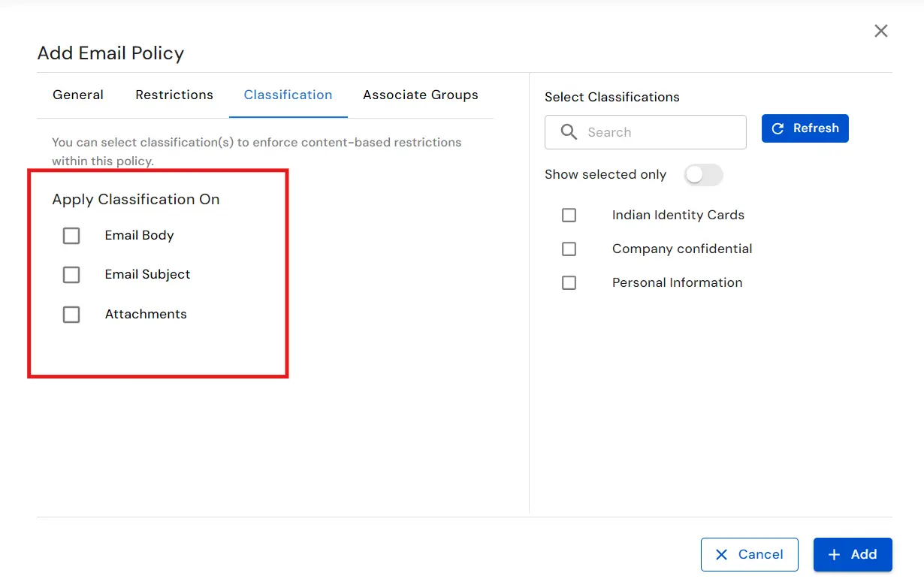Toggle the Show selected only switch
This screenshot has width=924, height=582.
coord(703,174)
